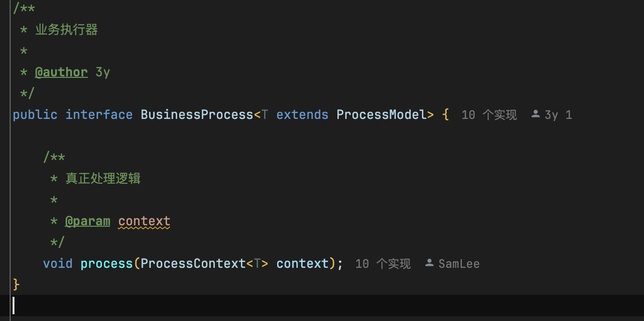Click the underlined 'context' in the Javadoc
The width and height of the screenshot is (644, 321).
(144, 221)
